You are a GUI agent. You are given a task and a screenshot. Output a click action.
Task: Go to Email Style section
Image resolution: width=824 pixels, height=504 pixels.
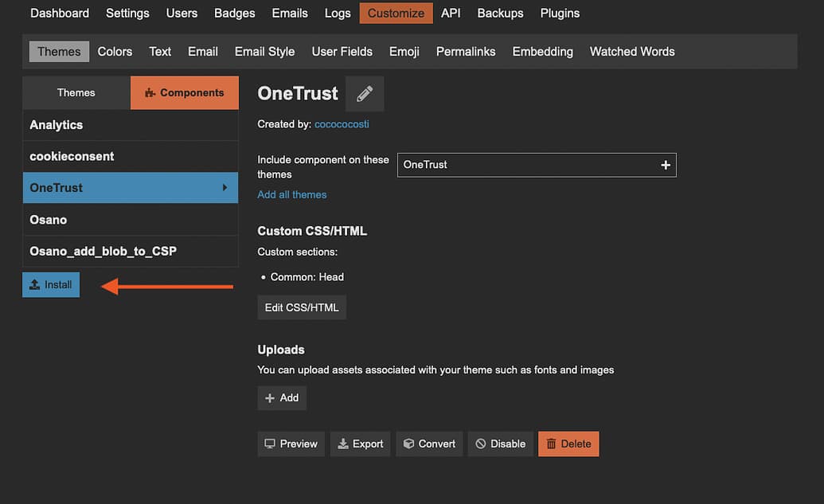(x=265, y=52)
